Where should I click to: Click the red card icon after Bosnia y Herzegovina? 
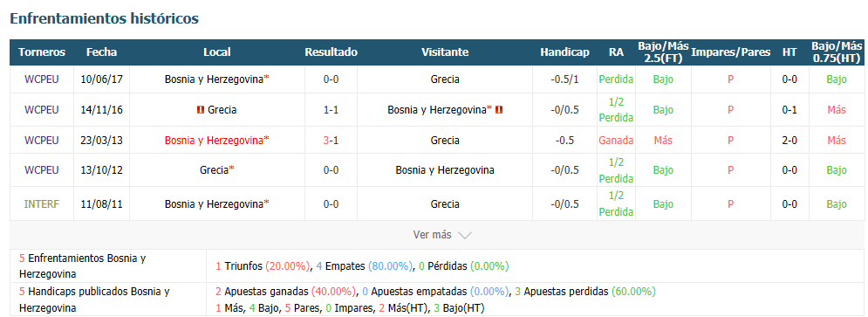[x=499, y=110]
